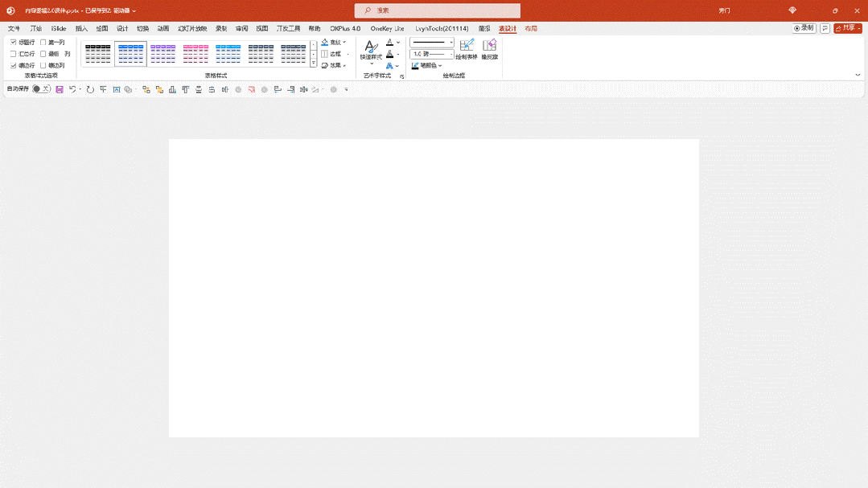Open the Effects (效果) dropdown arrow
The width and height of the screenshot is (868, 488).
(344, 65)
